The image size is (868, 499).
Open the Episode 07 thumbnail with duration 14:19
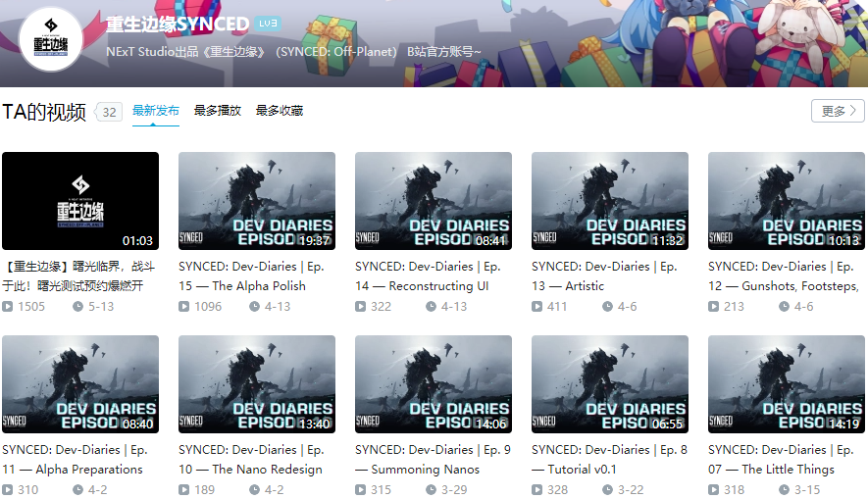coord(787,384)
